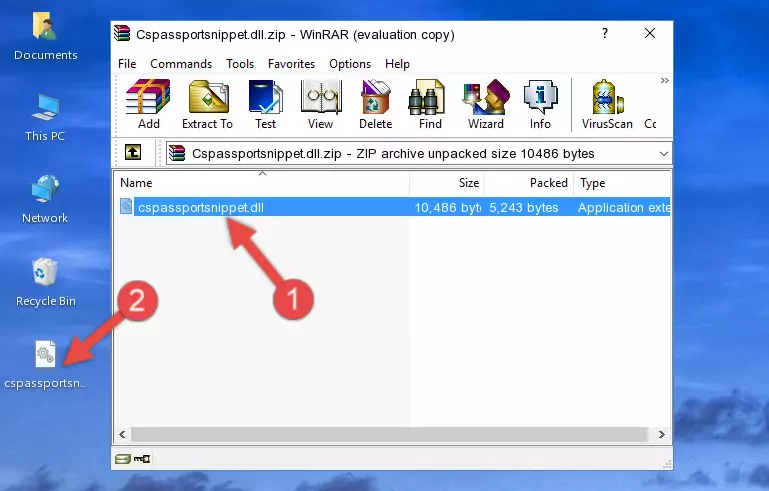Click the title bar help question mark
The height and width of the screenshot is (491, 769).
605,33
